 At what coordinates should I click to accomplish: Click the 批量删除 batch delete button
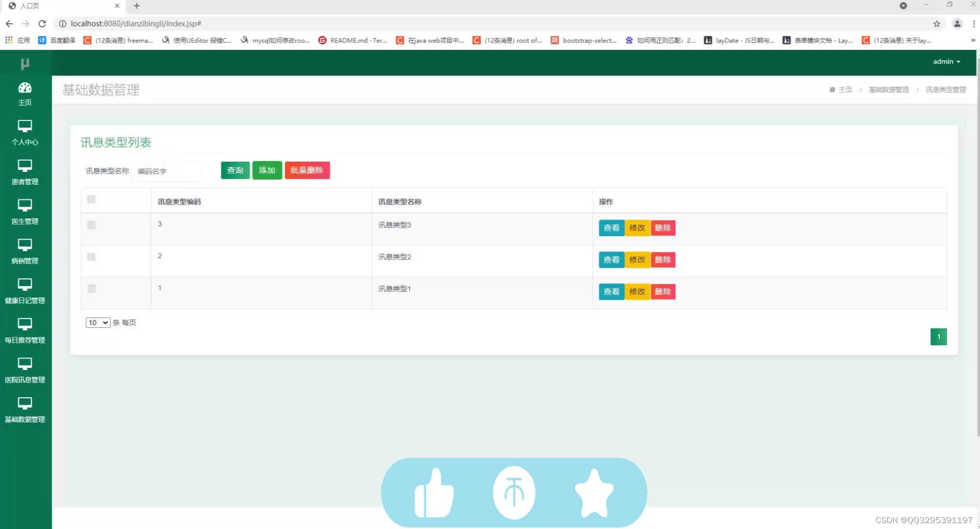point(307,170)
